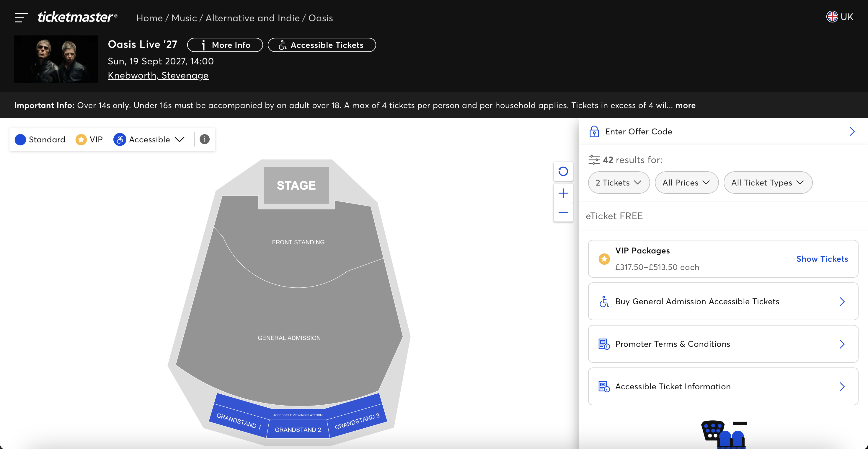Click the Promoter Terms document icon

click(604, 344)
